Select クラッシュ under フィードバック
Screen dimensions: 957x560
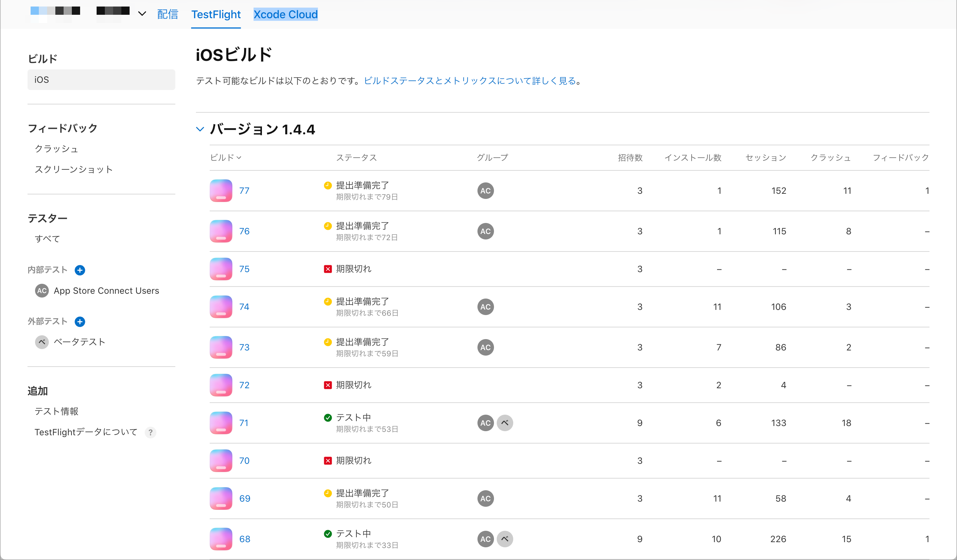tap(56, 149)
